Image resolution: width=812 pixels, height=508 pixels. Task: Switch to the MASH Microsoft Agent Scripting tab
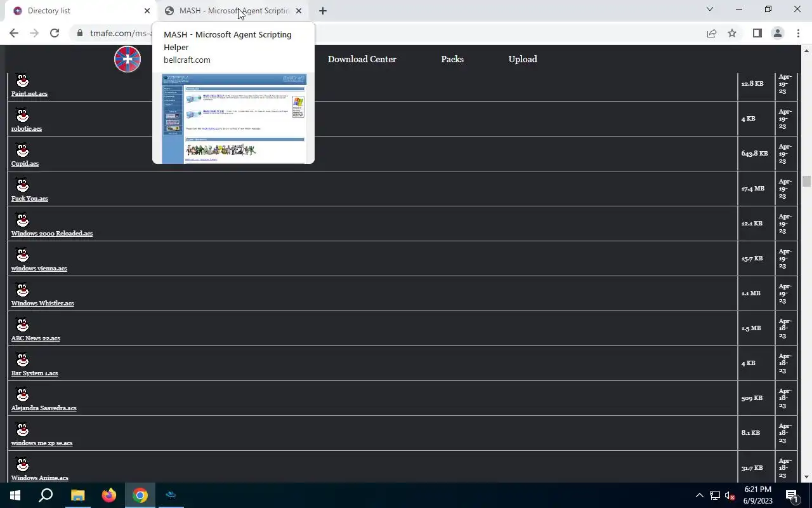232,11
